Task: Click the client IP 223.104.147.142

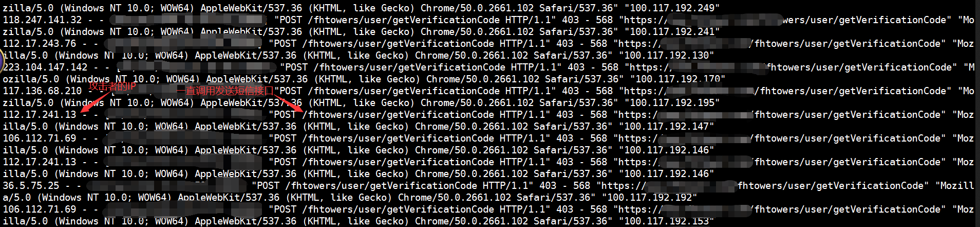Action: pos(45,67)
